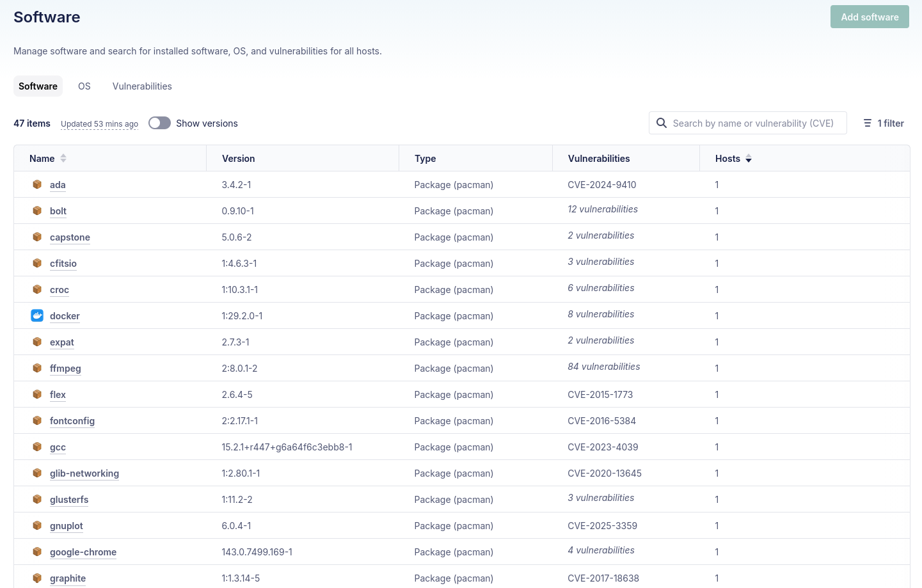
Task: Open the glib-networking software link
Action: [84, 473]
